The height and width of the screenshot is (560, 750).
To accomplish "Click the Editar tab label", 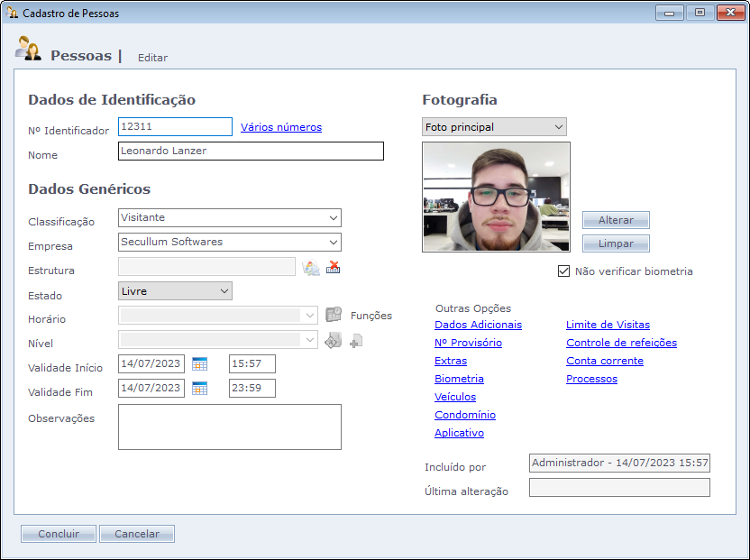I will point(152,58).
